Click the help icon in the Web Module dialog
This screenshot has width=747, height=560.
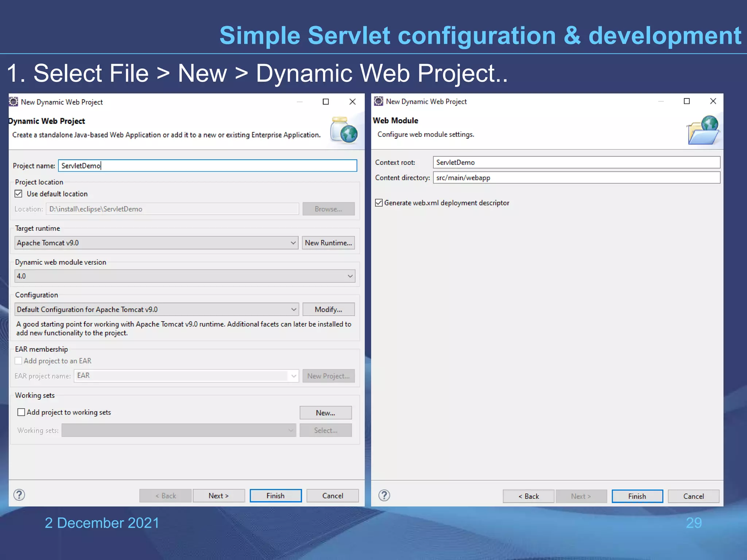point(384,495)
